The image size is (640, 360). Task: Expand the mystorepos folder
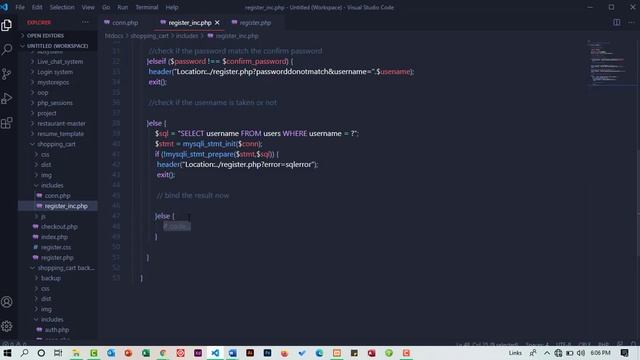pyautogui.click(x=53, y=82)
